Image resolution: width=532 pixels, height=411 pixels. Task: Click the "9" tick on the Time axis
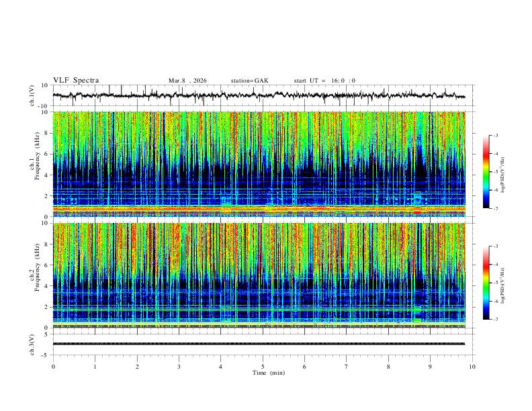click(430, 367)
